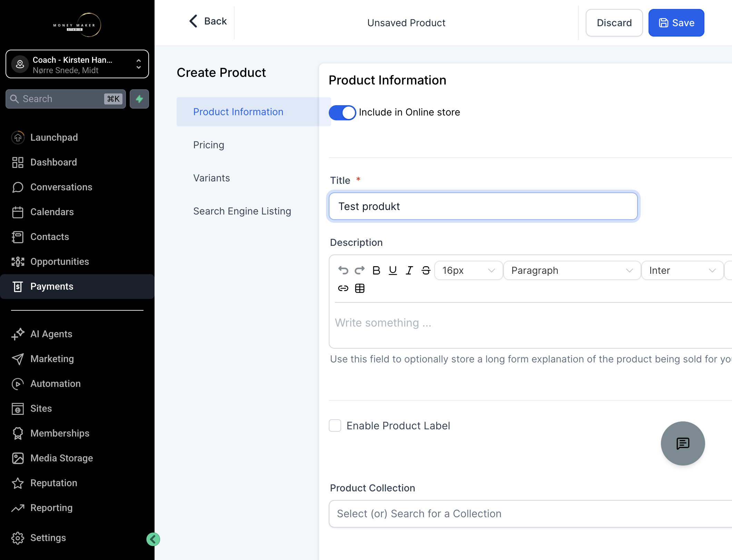The width and height of the screenshot is (732, 560).
Task: Toggle underline formatting in description toolbar
Action: tap(393, 270)
